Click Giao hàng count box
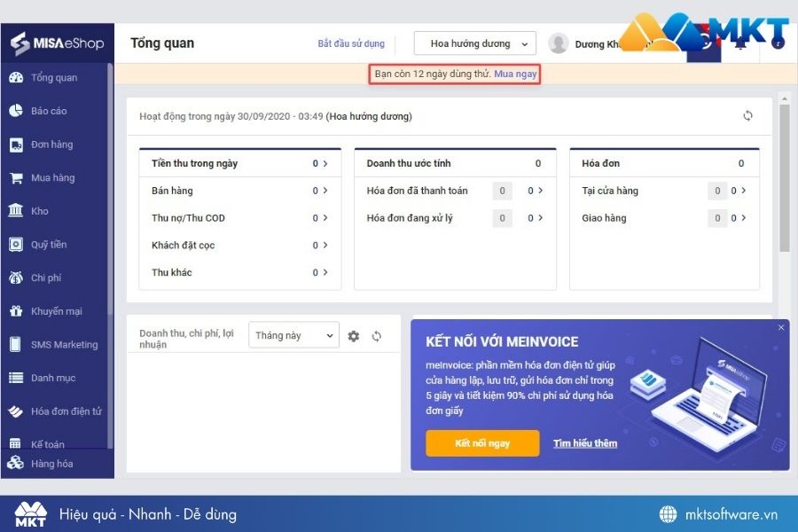798x532 pixels. (717, 218)
